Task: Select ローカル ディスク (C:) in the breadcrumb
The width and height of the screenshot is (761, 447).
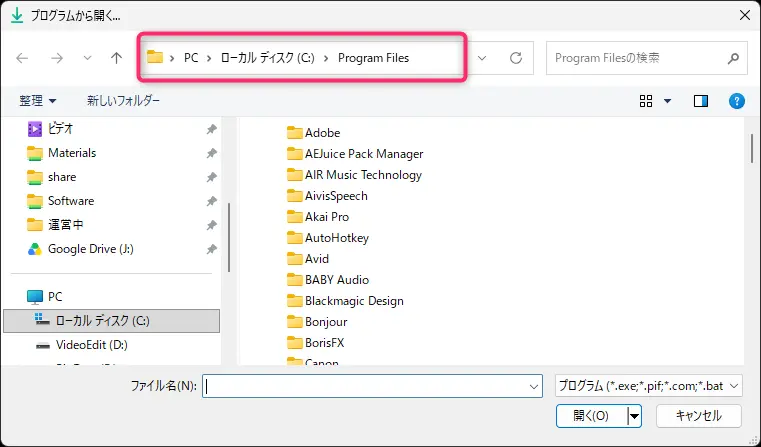Action: coord(267,58)
